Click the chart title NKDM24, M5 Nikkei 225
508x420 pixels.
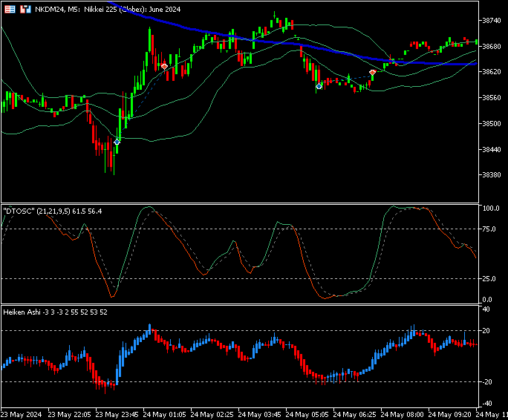[x=108, y=10]
